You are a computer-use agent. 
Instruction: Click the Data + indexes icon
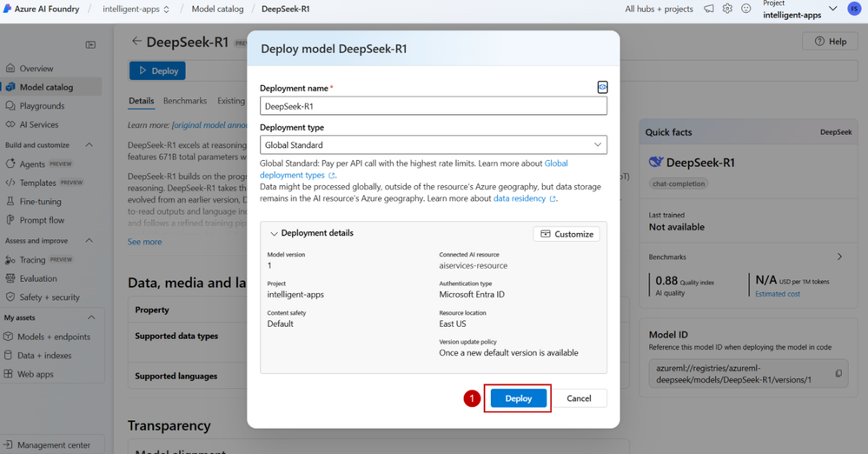click(x=9, y=356)
